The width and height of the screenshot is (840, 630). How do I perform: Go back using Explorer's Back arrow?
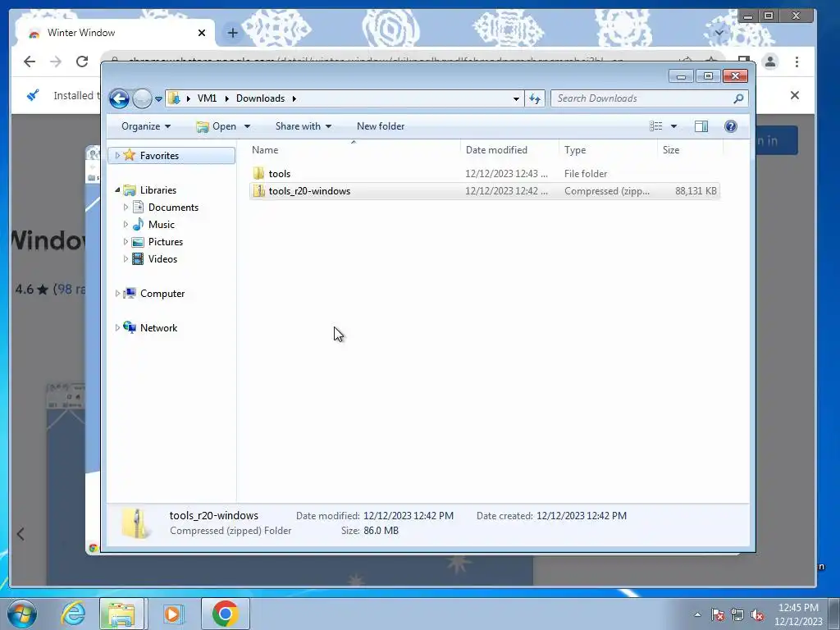pyautogui.click(x=119, y=98)
